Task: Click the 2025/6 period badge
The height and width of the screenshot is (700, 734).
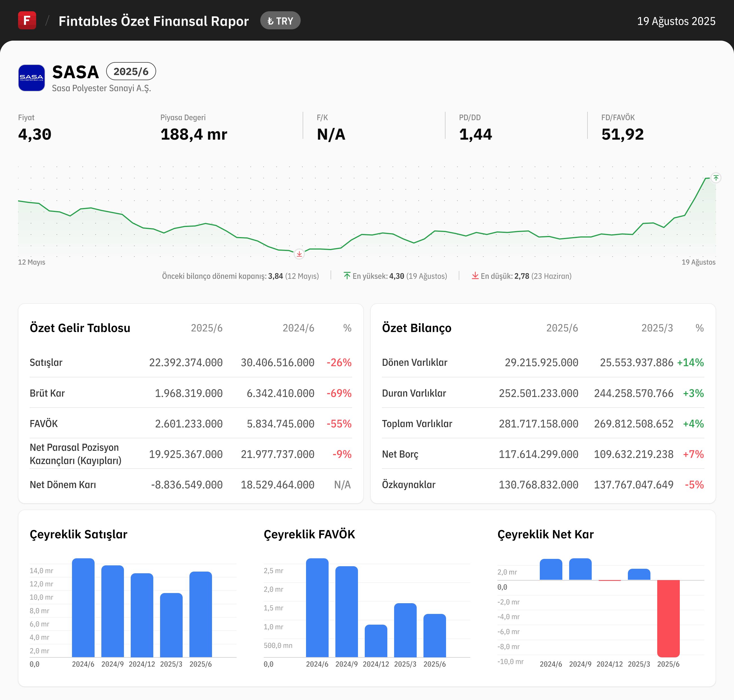Action: 131,71
